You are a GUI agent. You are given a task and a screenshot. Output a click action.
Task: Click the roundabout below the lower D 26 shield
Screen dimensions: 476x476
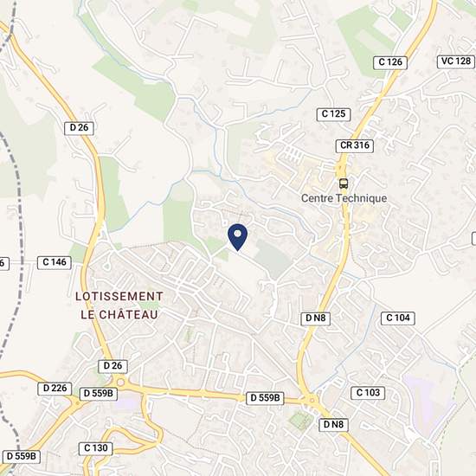(120, 382)
